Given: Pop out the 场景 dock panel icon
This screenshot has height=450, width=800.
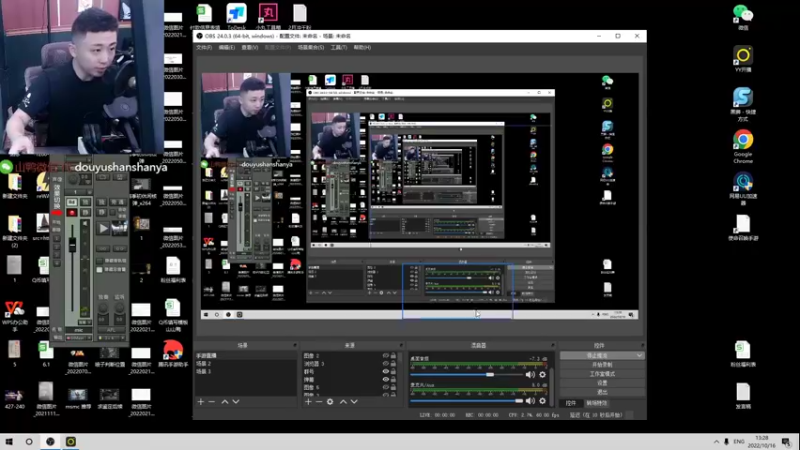Looking at the screenshot, I should click(x=294, y=345).
